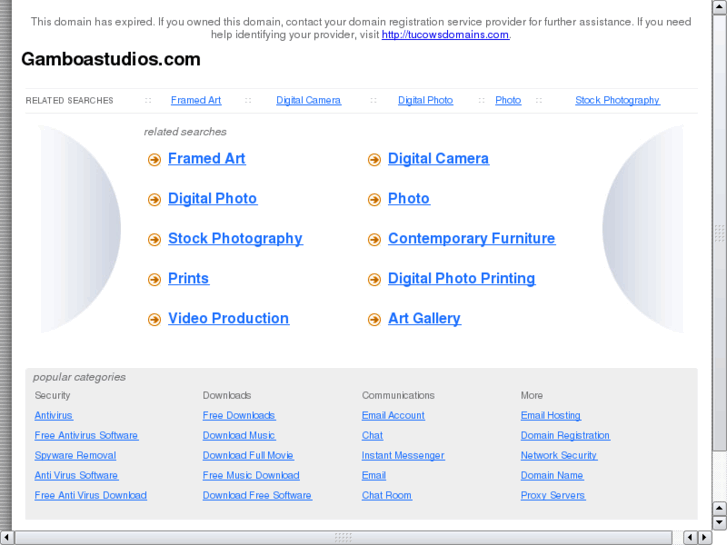Open the large Digital Photo link
The width and height of the screenshot is (727, 545).
coord(212,199)
